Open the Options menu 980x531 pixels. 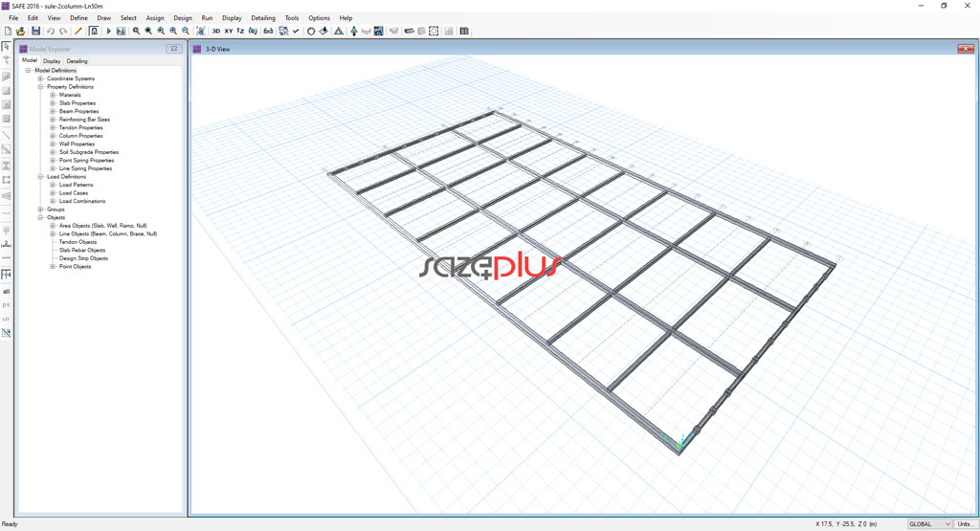pyautogui.click(x=319, y=18)
